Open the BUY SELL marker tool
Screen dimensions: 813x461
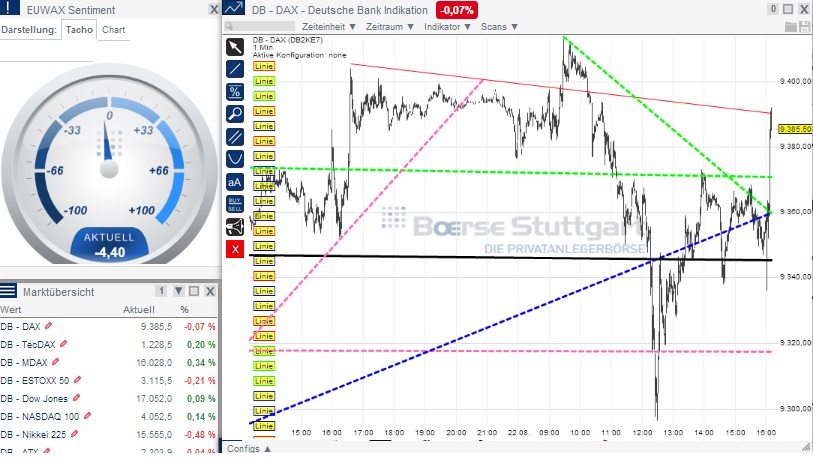tap(235, 204)
